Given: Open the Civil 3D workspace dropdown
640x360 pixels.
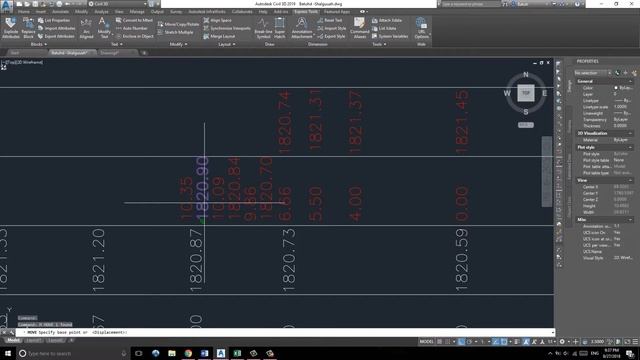Looking at the screenshot, I should (118, 4).
